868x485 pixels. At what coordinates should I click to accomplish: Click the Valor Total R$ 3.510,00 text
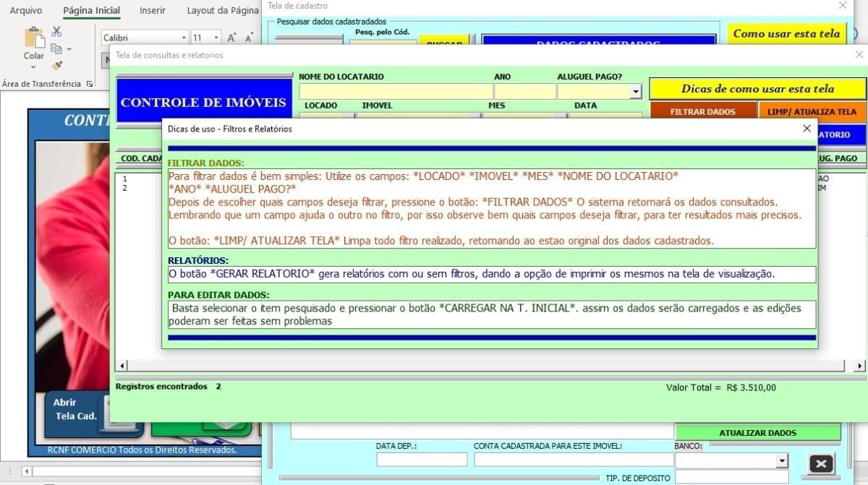click(x=720, y=387)
